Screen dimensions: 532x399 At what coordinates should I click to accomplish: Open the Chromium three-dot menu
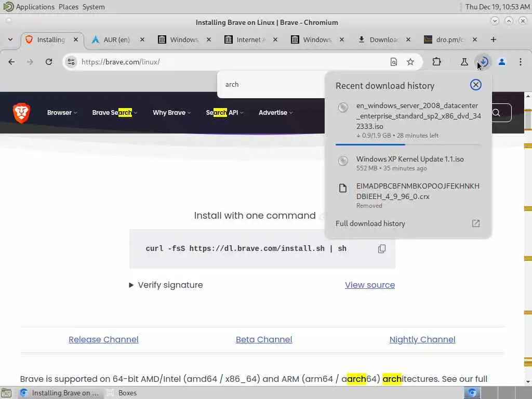pyautogui.click(x=521, y=62)
